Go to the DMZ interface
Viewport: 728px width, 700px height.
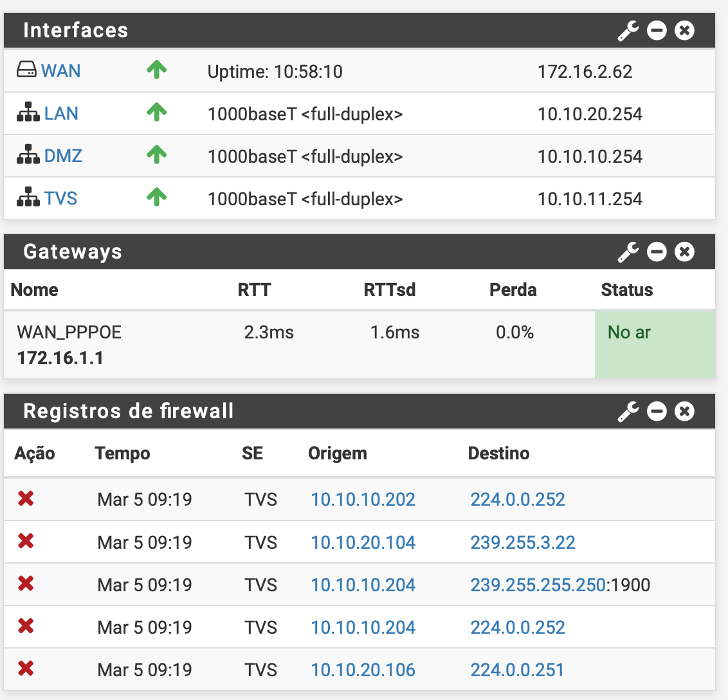(x=63, y=156)
